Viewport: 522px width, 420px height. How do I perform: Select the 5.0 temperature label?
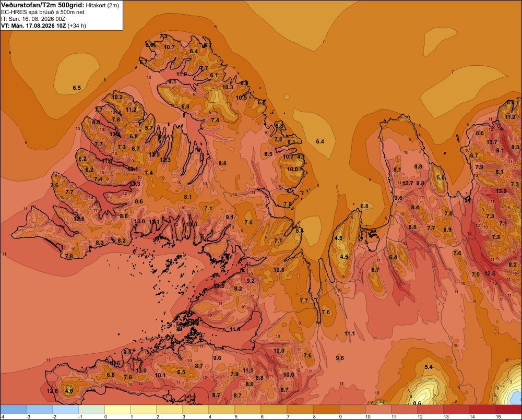point(441,177)
